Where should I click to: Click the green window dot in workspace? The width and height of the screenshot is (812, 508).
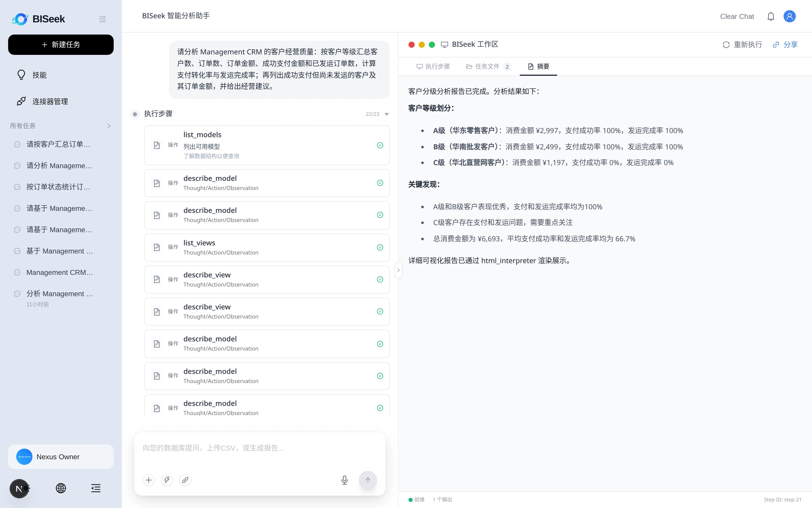tap(432, 45)
